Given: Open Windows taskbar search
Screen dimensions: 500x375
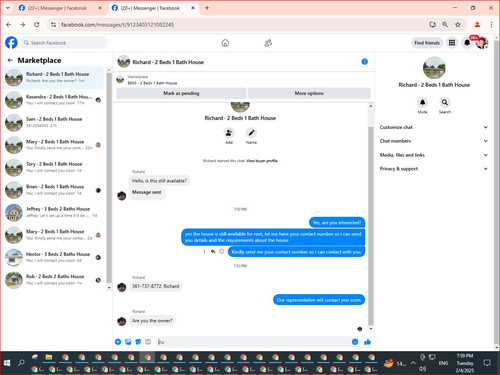Looking at the screenshot, I should (x=22, y=363).
